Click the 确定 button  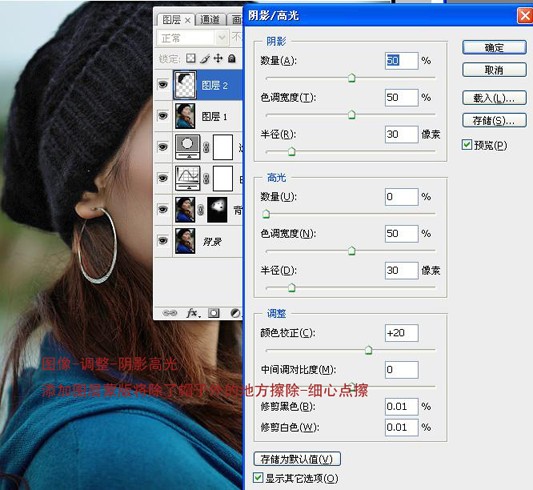tap(494, 48)
